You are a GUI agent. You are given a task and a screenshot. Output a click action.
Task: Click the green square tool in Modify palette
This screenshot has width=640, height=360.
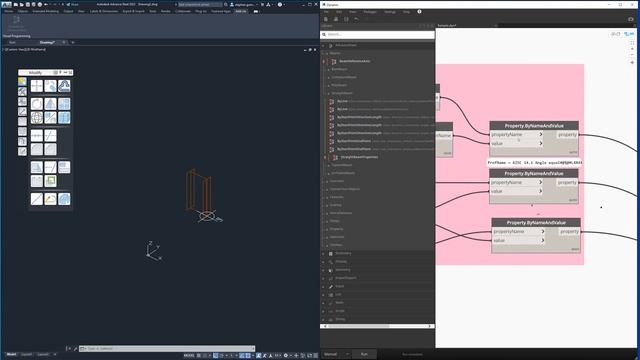51,181
